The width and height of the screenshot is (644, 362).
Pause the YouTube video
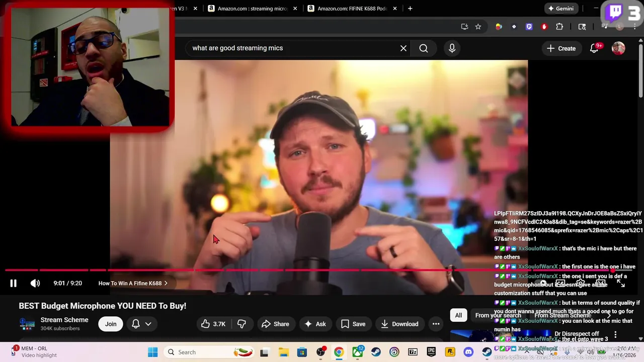tap(14, 284)
